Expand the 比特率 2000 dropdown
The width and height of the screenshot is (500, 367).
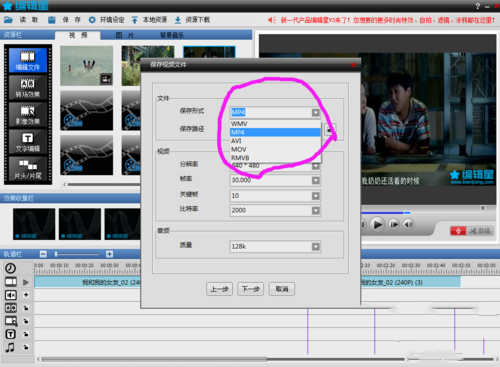pos(315,210)
